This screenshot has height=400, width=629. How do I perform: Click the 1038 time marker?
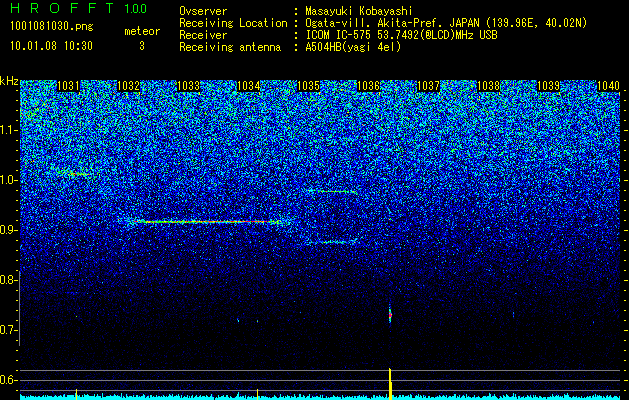[488, 86]
